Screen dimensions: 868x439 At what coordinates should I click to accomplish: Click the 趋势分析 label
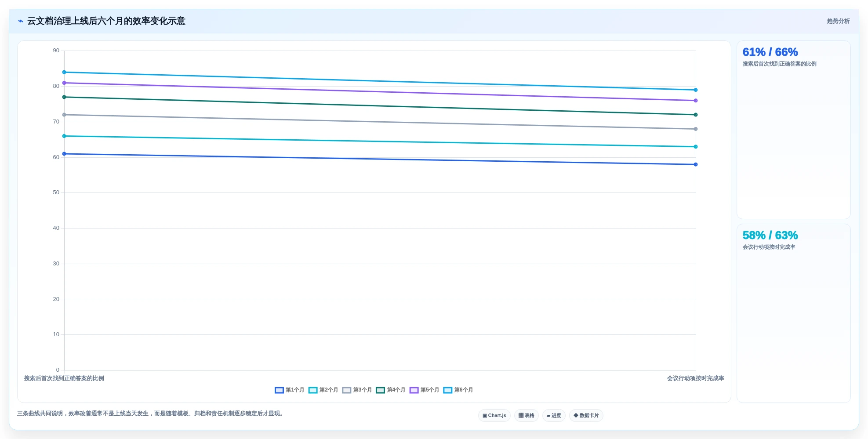pyautogui.click(x=838, y=21)
